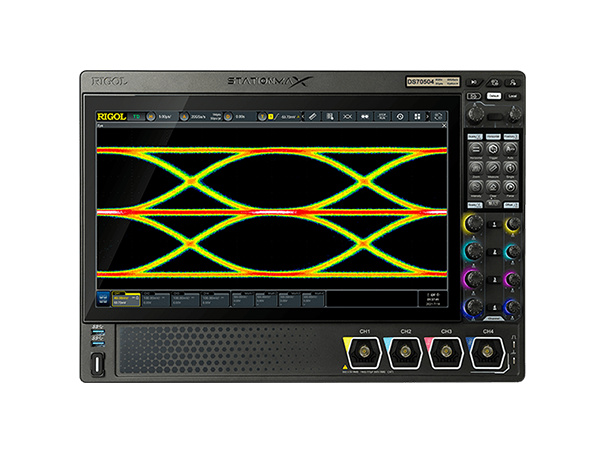Image resolution: width=600 pixels, height=450 pixels.
Task: Click the yellow CH1 vertical scale knob
Action: click(x=473, y=223)
